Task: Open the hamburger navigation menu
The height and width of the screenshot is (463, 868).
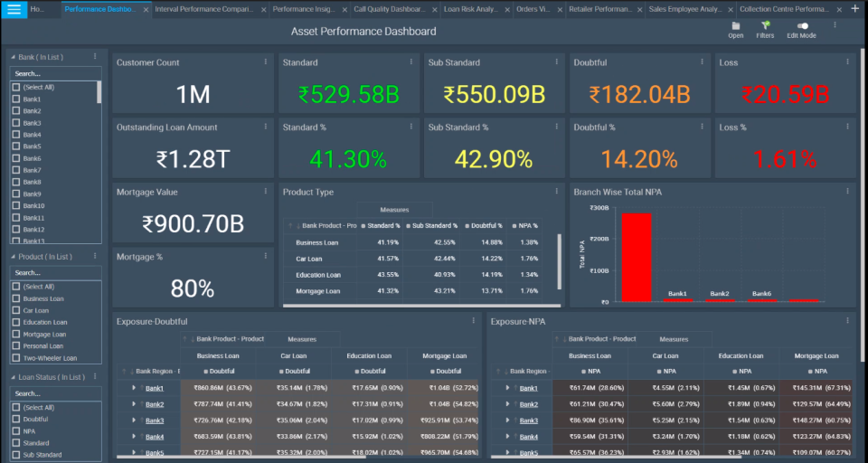Action: pyautogui.click(x=14, y=9)
